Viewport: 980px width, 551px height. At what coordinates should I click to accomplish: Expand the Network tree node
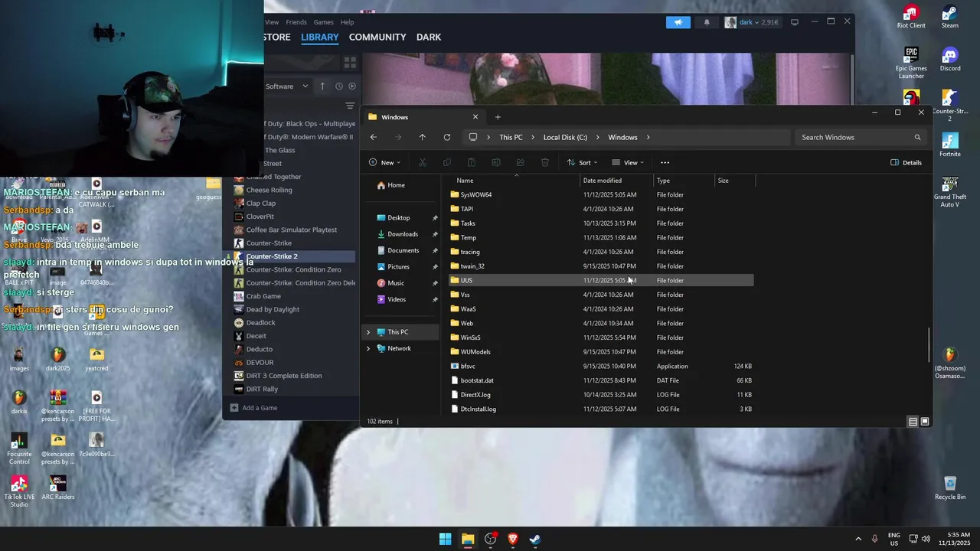click(x=368, y=348)
